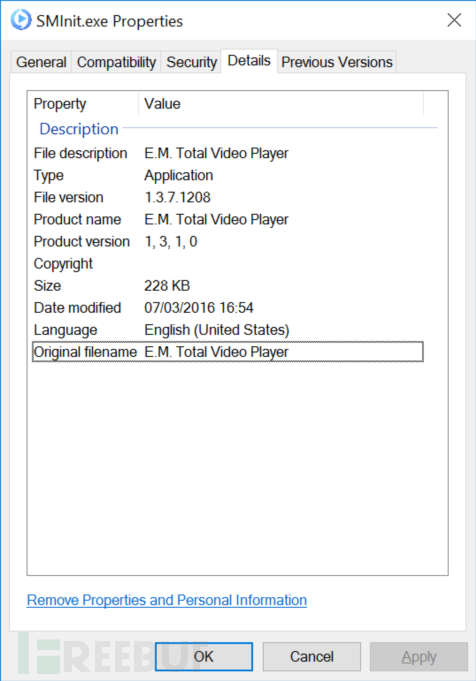
Task: Click the Property column header
Action: coord(83,104)
